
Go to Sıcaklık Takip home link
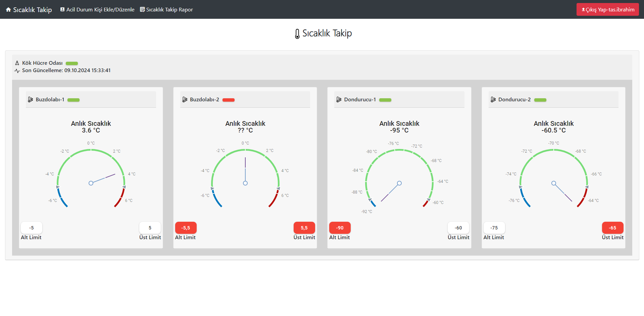point(32,10)
